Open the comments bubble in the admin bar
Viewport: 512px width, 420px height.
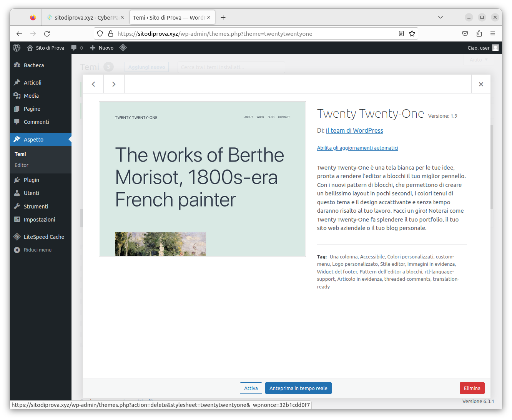77,48
